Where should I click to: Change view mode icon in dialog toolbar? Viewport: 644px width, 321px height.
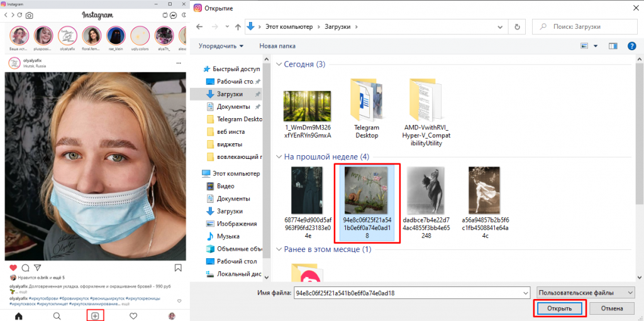point(585,46)
